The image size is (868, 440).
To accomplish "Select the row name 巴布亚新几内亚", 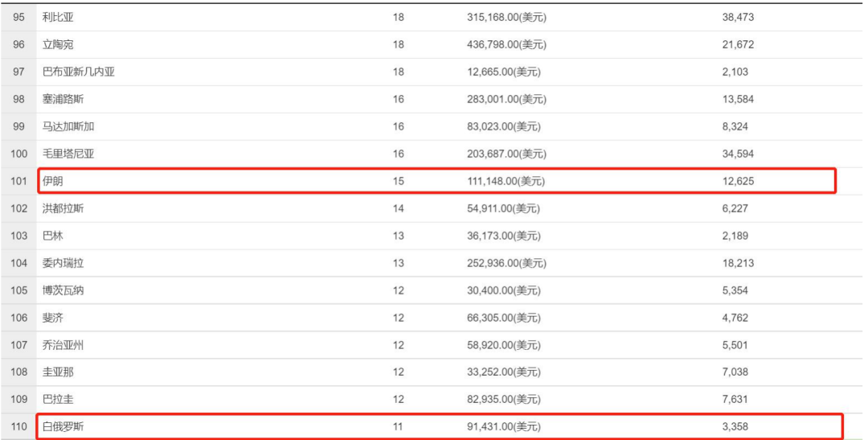I will coord(79,72).
